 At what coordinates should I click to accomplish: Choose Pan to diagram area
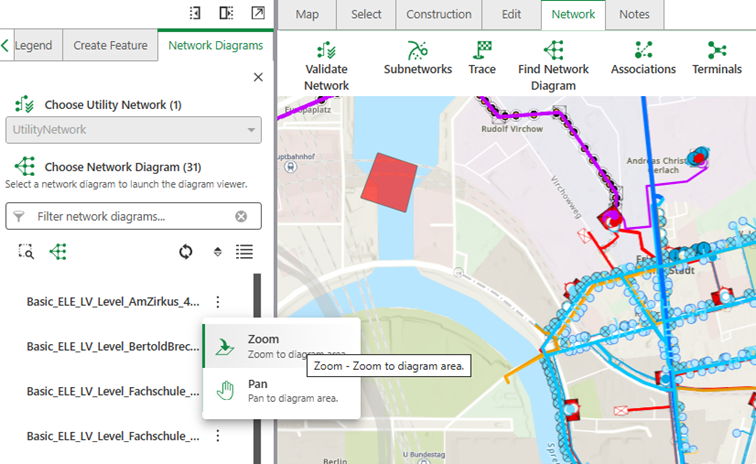[x=281, y=390]
